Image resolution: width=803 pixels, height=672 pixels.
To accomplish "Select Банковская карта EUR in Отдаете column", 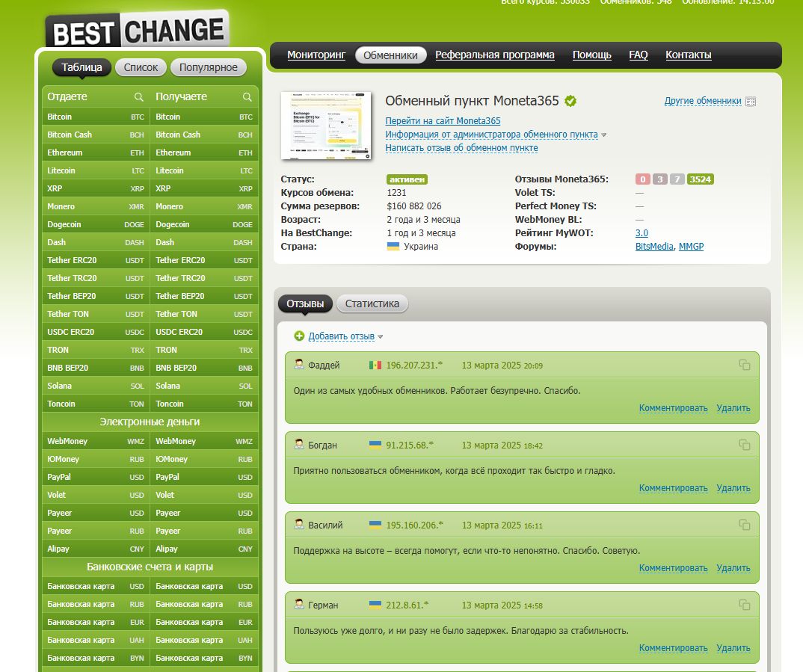I will tap(96, 622).
